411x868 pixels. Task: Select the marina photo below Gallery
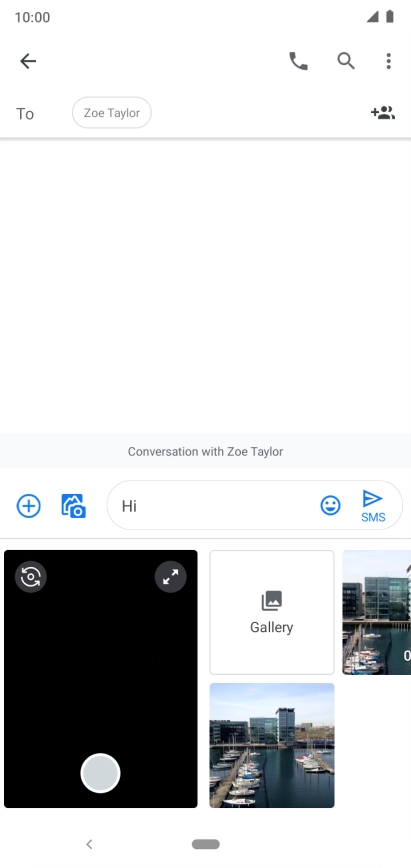[272, 745]
